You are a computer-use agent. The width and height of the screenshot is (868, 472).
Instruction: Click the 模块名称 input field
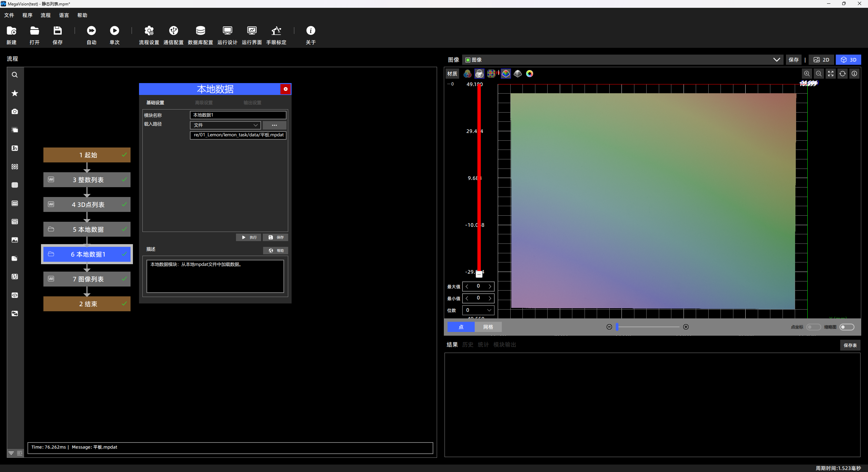click(x=238, y=115)
